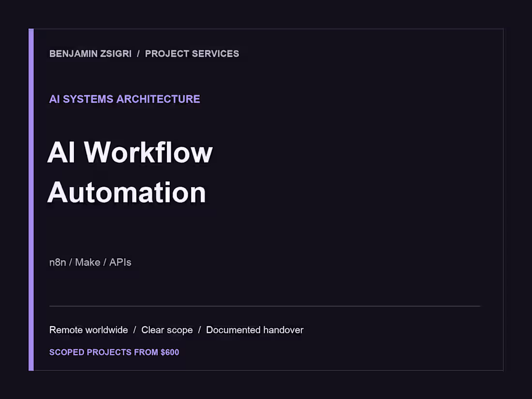Viewport: 532px width, 399px height.
Task: Click the Remote worldwide text
Action: click(x=89, y=330)
